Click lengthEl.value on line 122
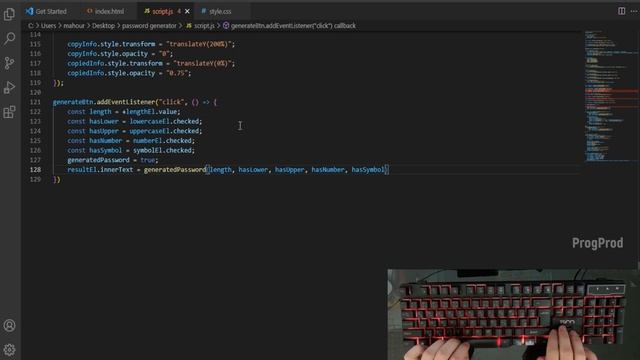Screen dimensions: 640x360 (151, 112)
